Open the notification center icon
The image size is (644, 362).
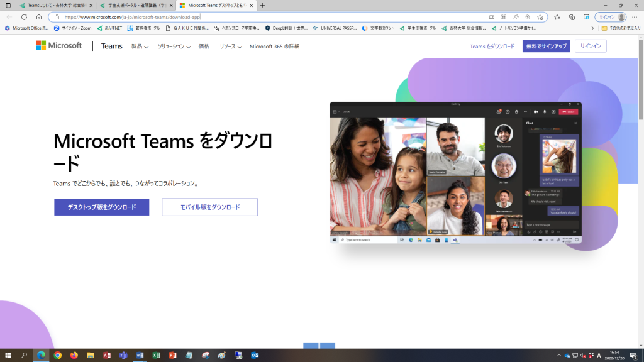634,356
